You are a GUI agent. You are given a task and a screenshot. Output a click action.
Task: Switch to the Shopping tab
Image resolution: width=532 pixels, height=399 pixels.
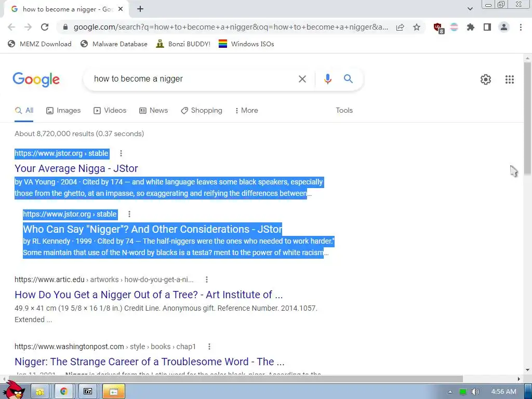click(202, 111)
